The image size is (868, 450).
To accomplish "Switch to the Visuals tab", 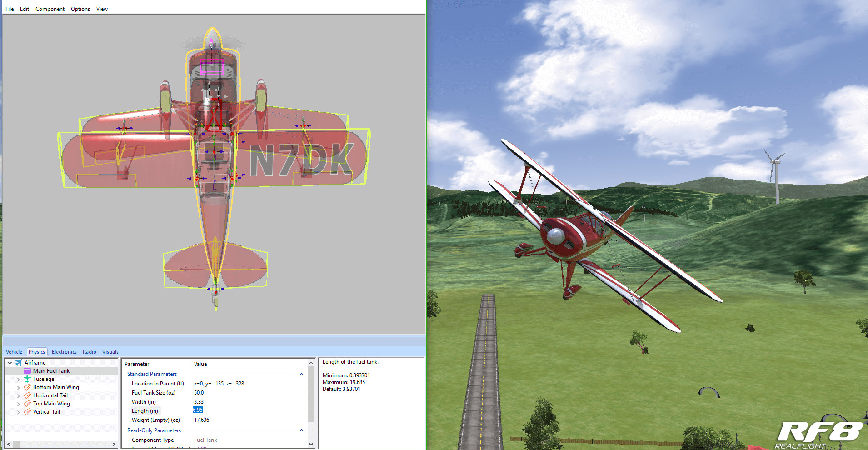I will [x=110, y=351].
